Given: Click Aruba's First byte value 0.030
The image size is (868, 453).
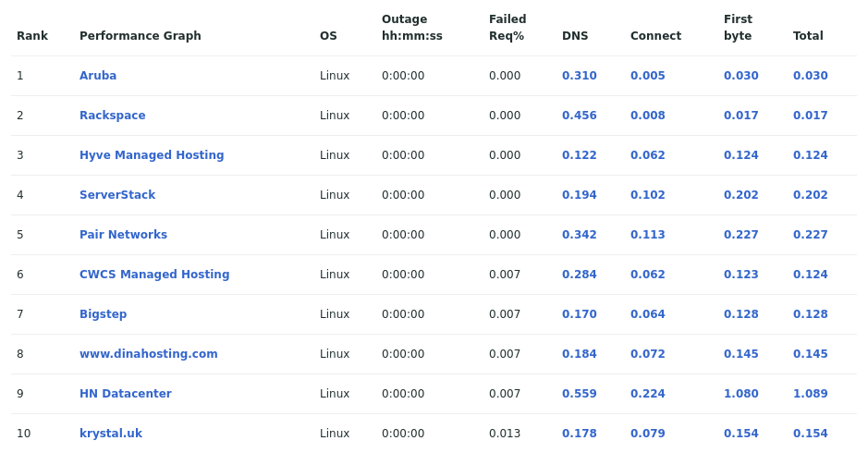Looking at the screenshot, I should coord(740,75).
